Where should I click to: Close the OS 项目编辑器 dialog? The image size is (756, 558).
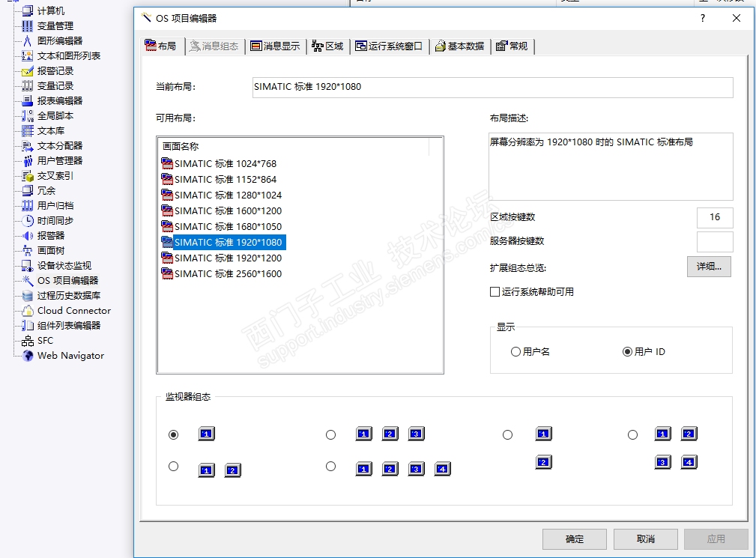pyautogui.click(x=737, y=18)
